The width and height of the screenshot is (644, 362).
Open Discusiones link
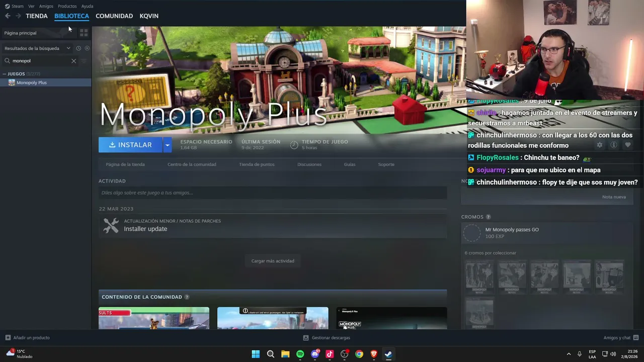pyautogui.click(x=309, y=164)
